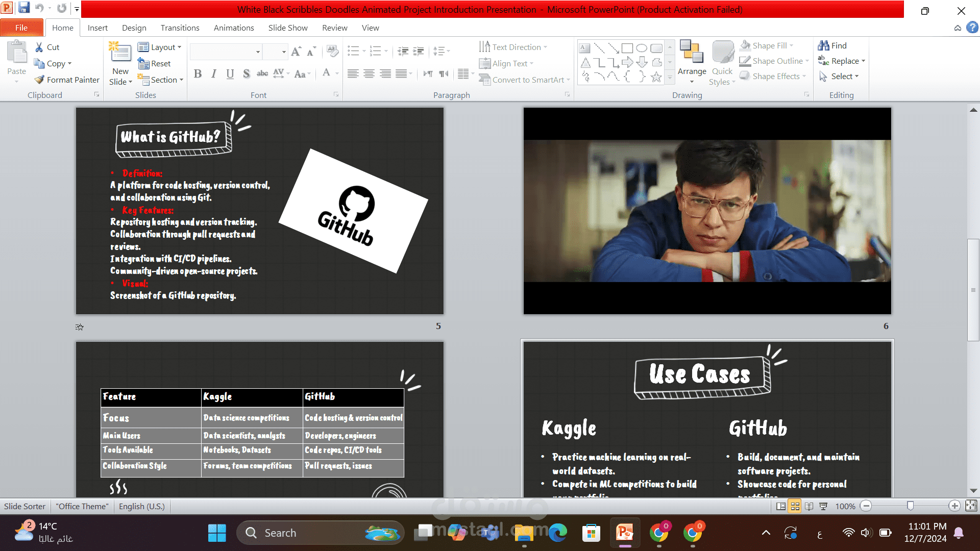This screenshot has width=980, height=551.
Task: Align text left
Action: pos(353,74)
